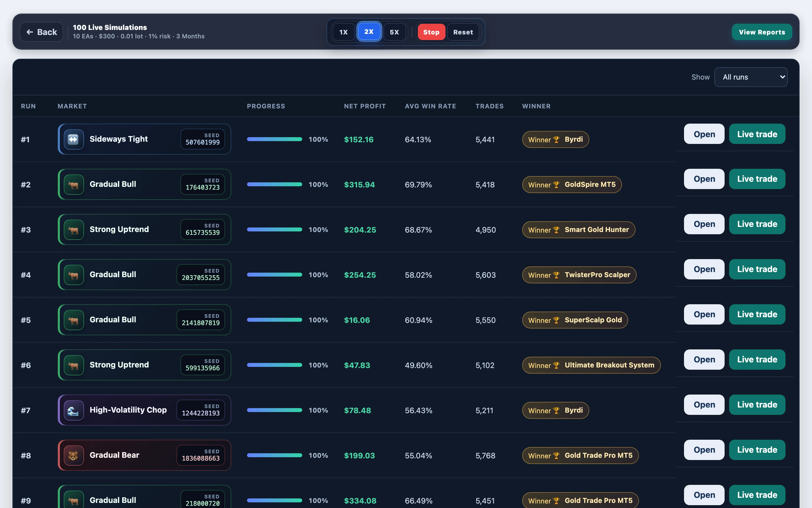
Task: Click the bull icon in run #5
Action: click(x=74, y=320)
